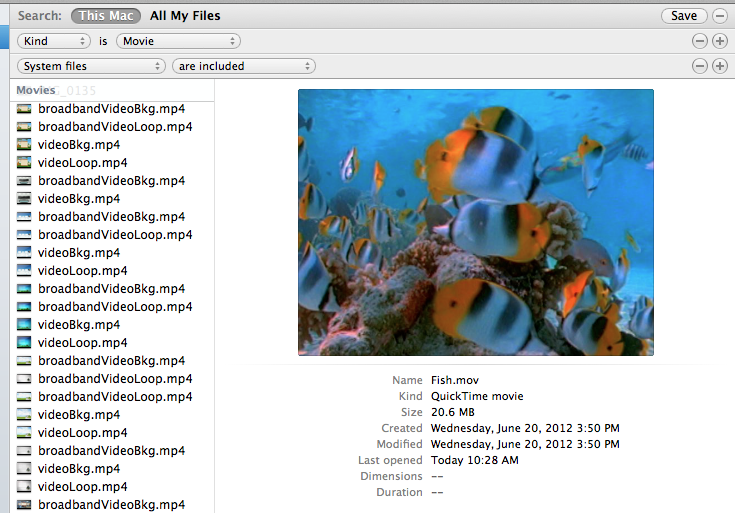Click the QuickTime movie kind value
This screenshot has height=513, width=735.
coord(477,396)
